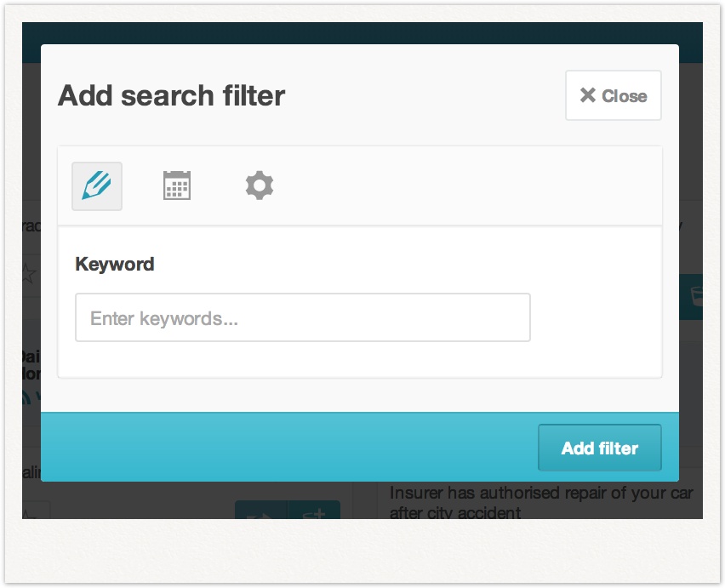The height and width of the screenshot is (588, 725).
Task: Dismiss the dialog using the Close label
Action: pyautogui.click(x=625, y=96)
